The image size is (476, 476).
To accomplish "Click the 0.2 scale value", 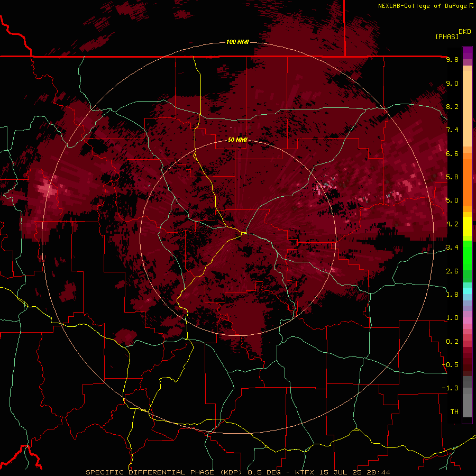I will coord(452,341).
